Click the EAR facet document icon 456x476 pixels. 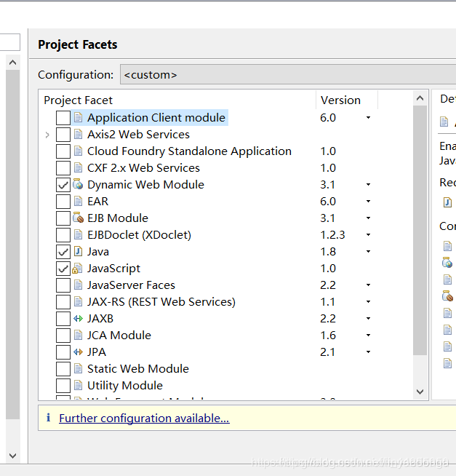click(x=79, y=201)
